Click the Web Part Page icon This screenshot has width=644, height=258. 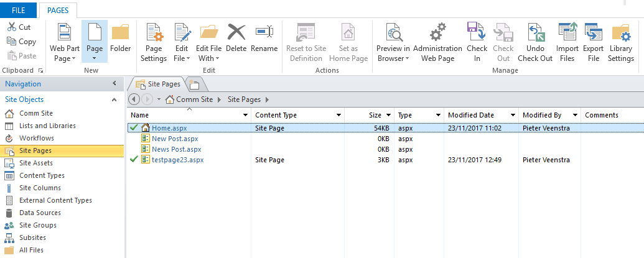65,32
